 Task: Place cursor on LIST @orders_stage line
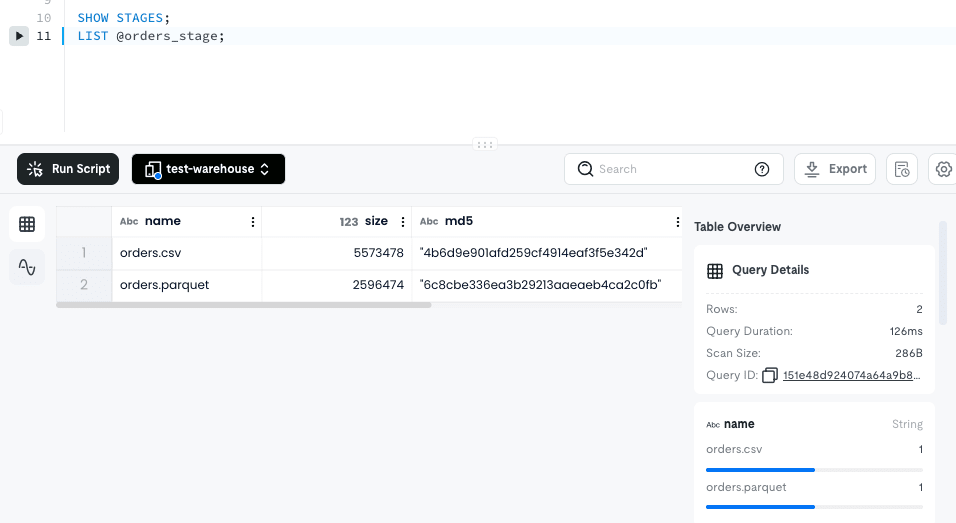(x=151, y=36)
